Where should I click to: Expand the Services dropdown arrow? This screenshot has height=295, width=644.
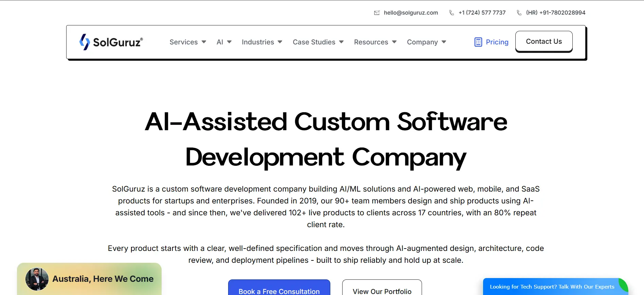coord(204,42)
